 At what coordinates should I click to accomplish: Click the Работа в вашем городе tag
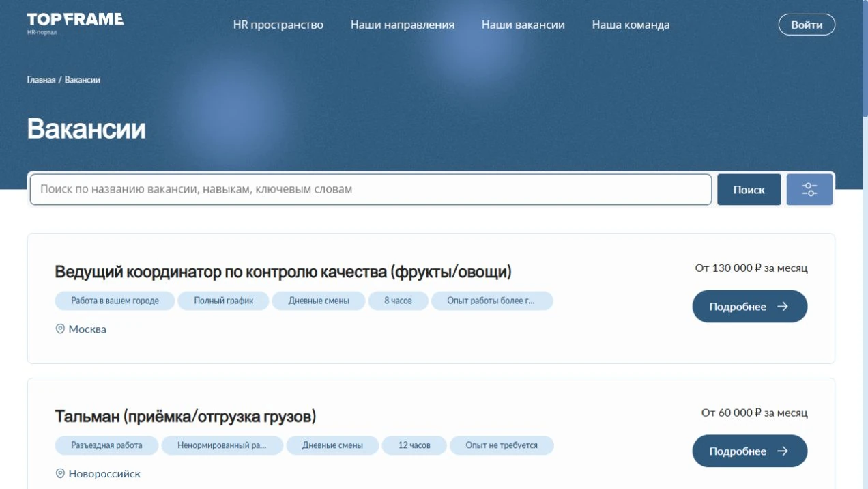point(115,301)
